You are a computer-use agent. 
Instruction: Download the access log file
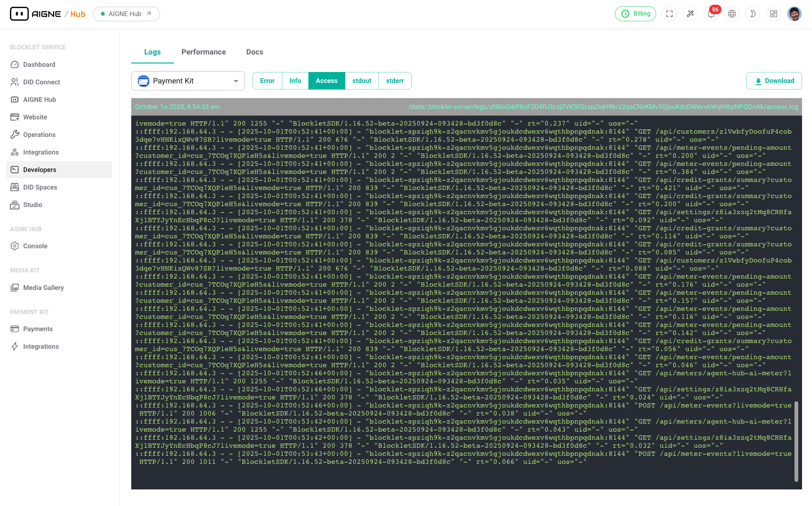point(774,81)
